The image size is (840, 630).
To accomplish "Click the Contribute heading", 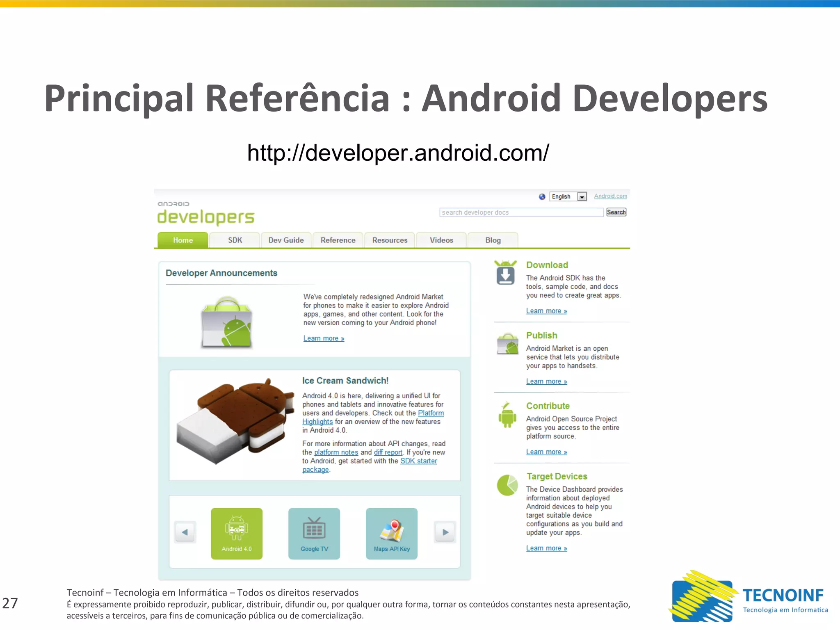I will pos(548,406).
